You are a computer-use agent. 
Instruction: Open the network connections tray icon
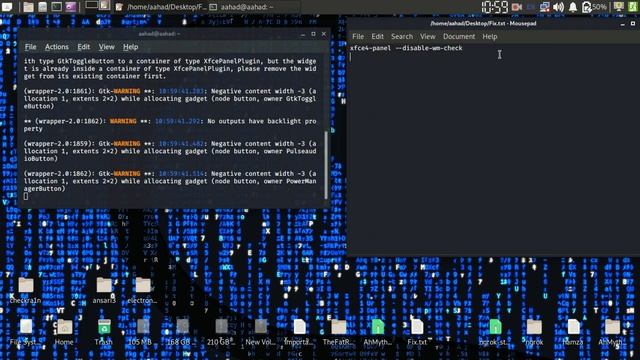point(544,7)
